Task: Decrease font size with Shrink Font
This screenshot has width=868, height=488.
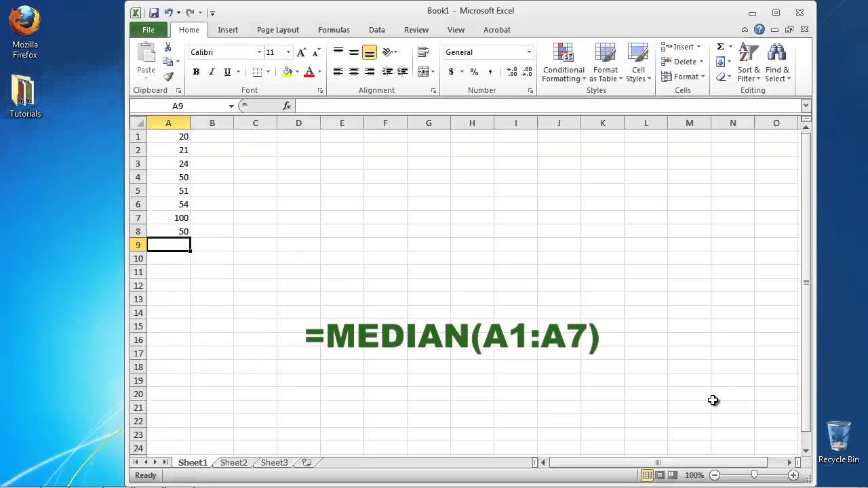Action: click(x=316, y=52)
